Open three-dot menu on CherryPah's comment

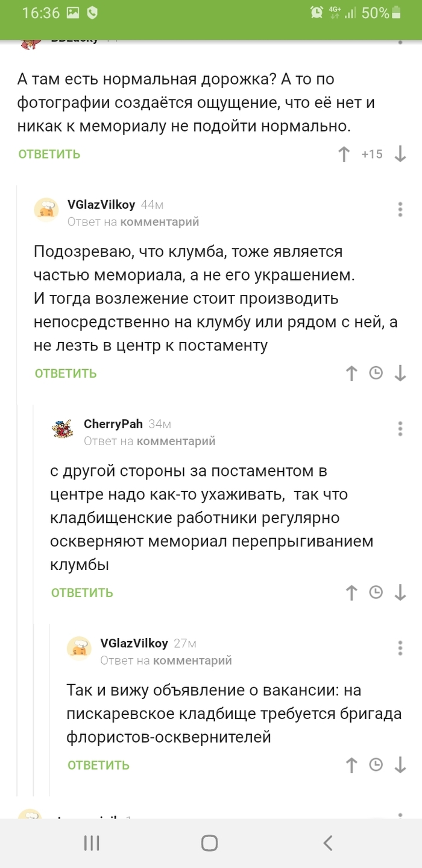[400, 428]
